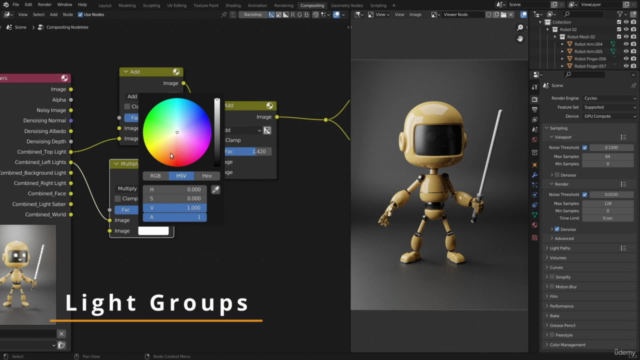Screen dimensions: 640x360
Task: Collapse the first Add node header arrow
Action: pos(126,72)
